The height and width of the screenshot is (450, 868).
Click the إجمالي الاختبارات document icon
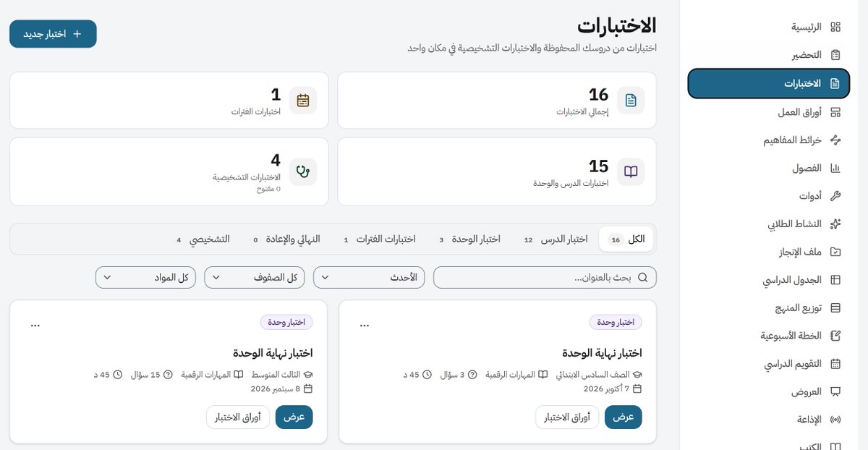(631, 101)
